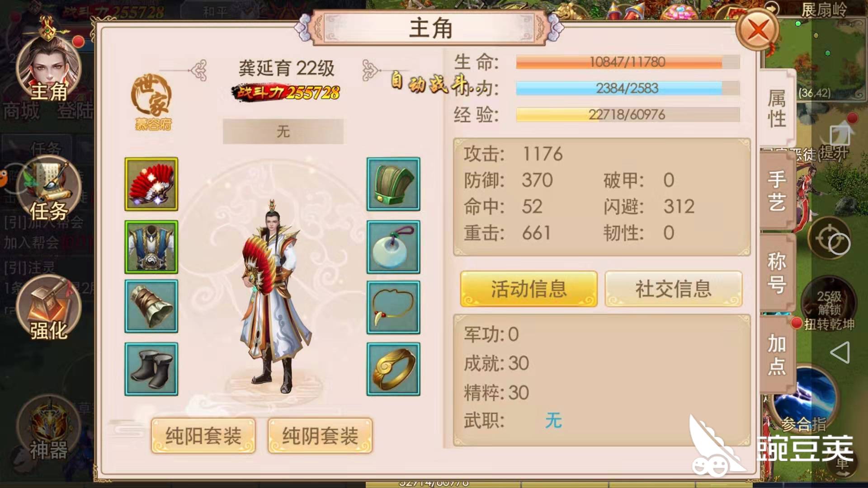Click the 纯阴套装 set button
Viewport: 868px width, 488px height.
(x=320, y=436)
